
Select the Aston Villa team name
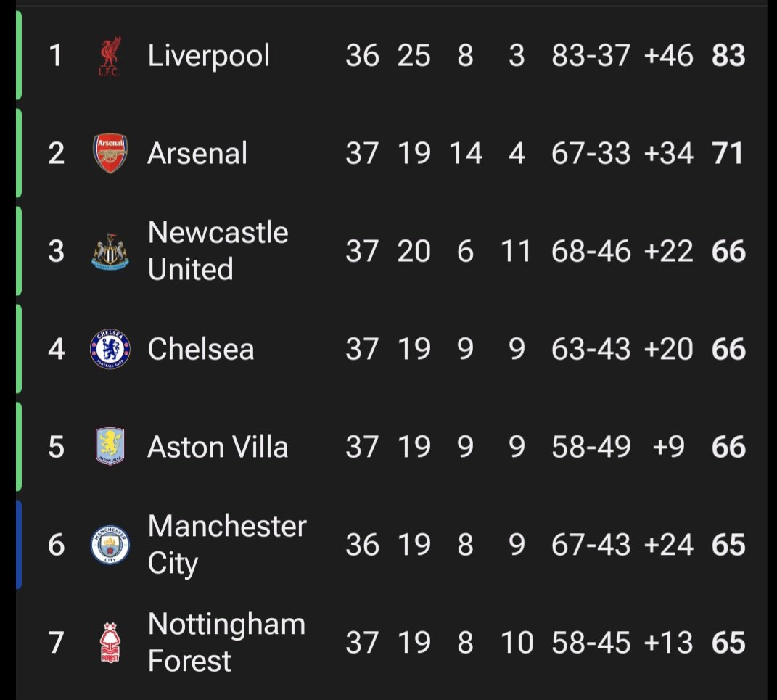point(218,447)
